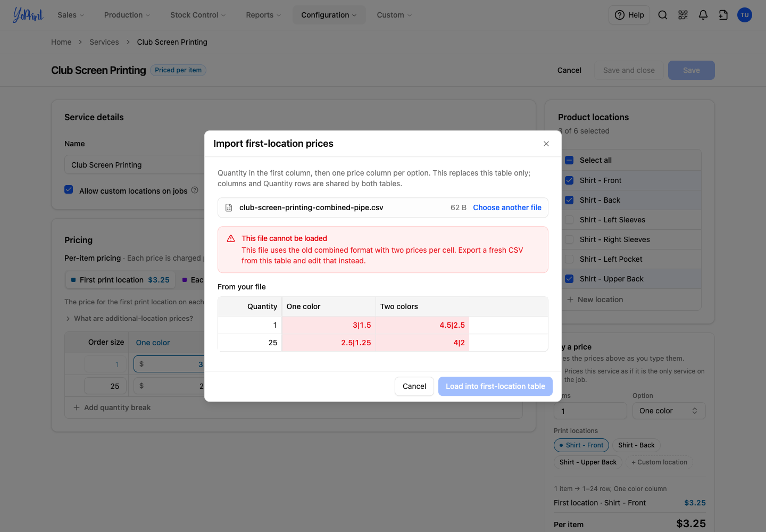Expand the Custom dropdown menu
This screenshot has width=766, height=532.
(394, 15)
